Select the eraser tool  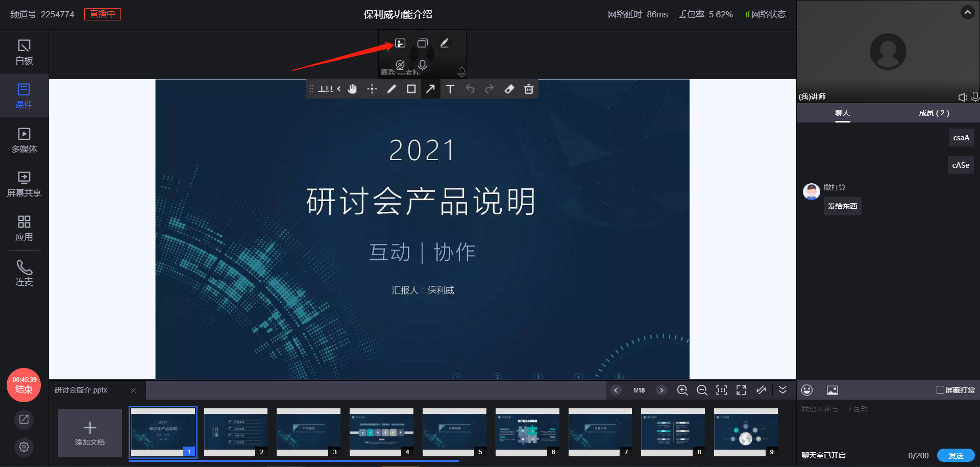tap(509, 89)
